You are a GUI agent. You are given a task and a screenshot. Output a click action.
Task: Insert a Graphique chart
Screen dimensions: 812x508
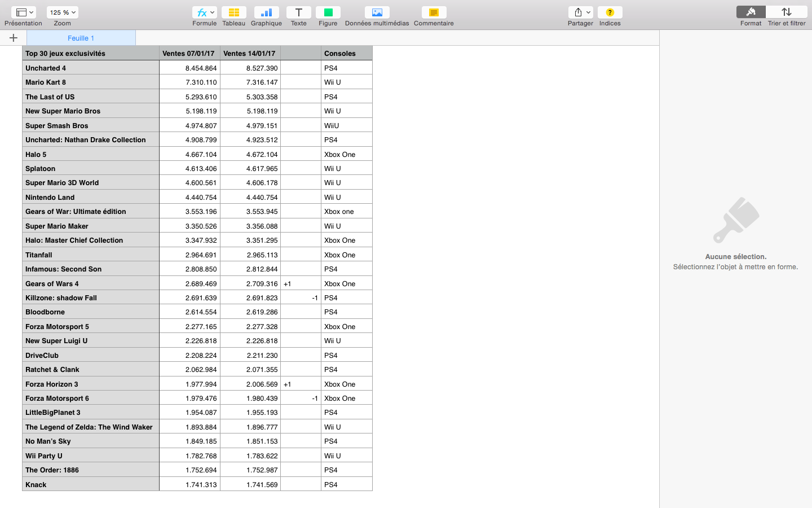[x=266, y=12]
